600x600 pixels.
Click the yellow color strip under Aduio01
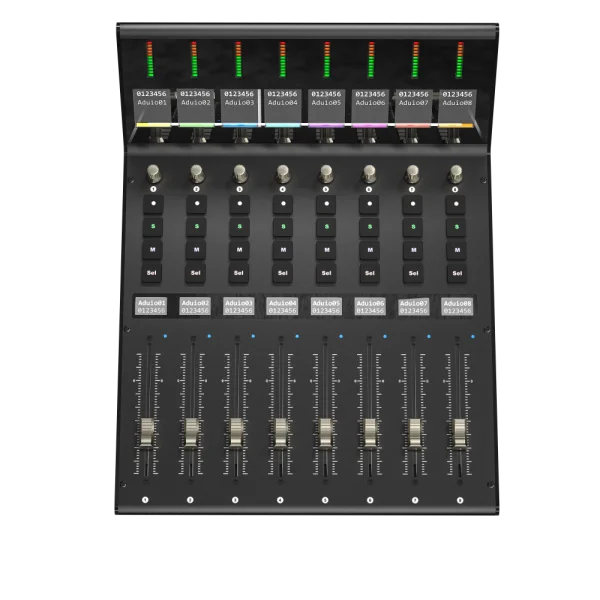click(x=153, y=125)
